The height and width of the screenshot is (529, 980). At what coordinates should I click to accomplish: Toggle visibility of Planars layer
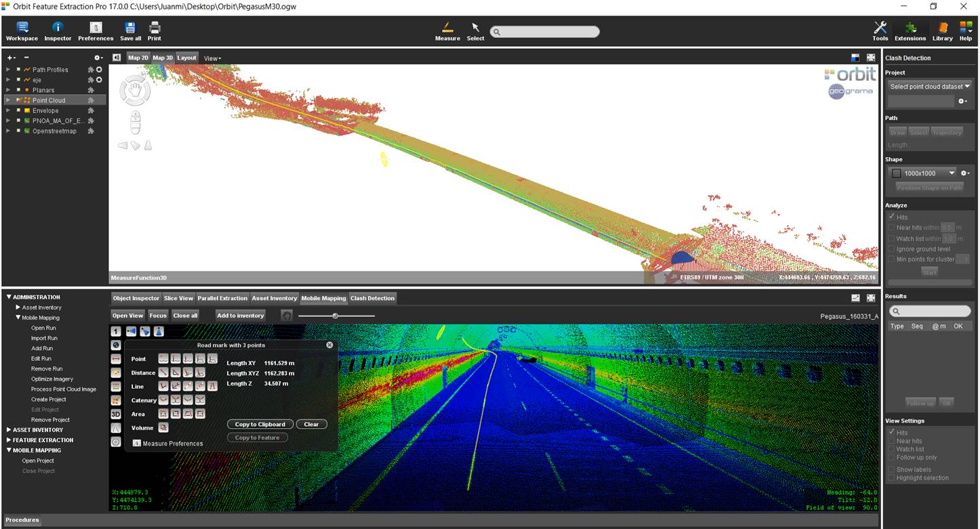[x=18, y=90]
